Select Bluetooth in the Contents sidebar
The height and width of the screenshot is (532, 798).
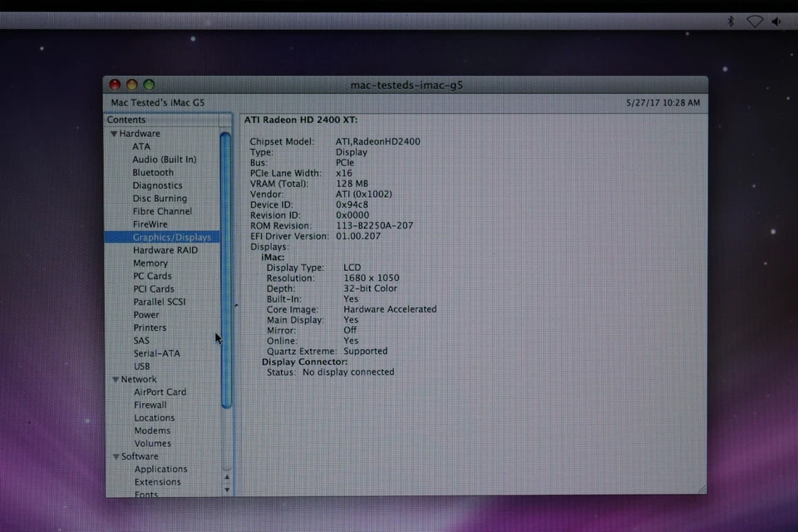pyautogui.click(x=151, y=172)
